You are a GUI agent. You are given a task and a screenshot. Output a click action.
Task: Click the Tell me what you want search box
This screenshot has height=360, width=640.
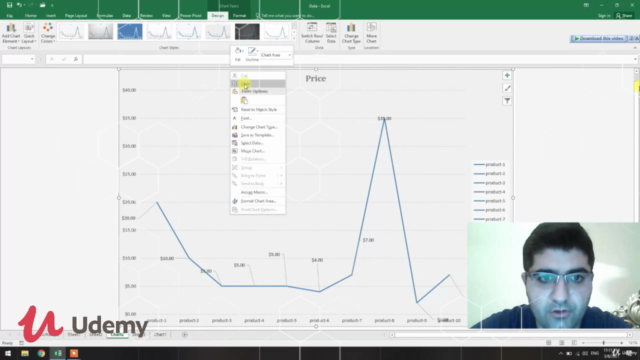(288, 16)
